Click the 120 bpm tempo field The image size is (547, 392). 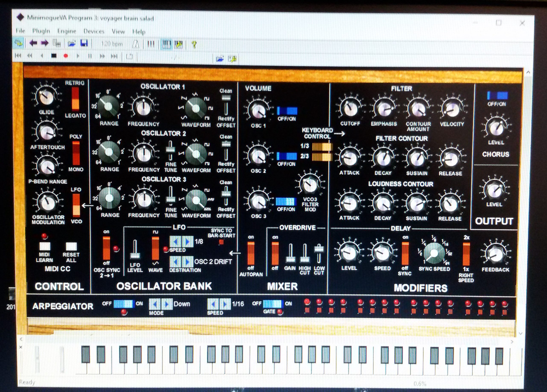click(112, 44)
